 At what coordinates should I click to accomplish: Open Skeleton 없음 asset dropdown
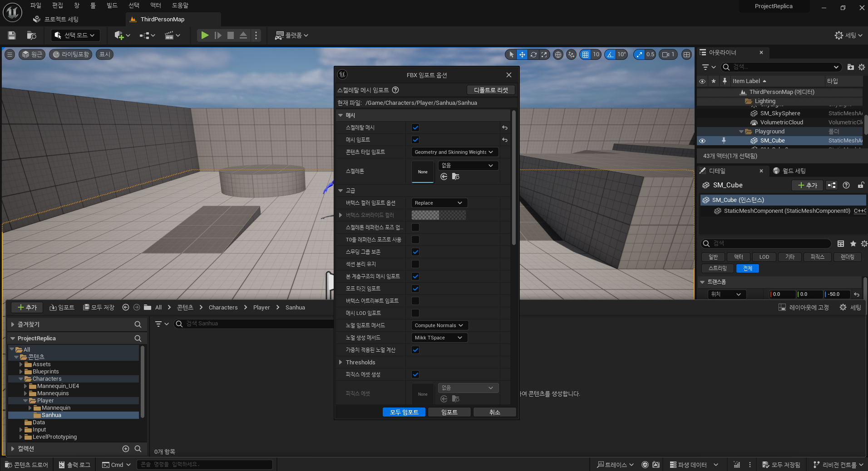pos(468,166)
